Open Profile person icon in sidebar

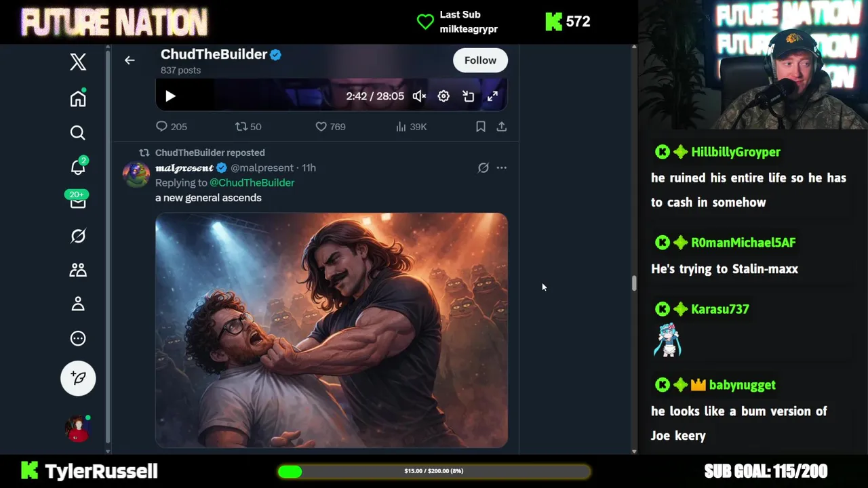pyautogui.click(x=78, y=304)
